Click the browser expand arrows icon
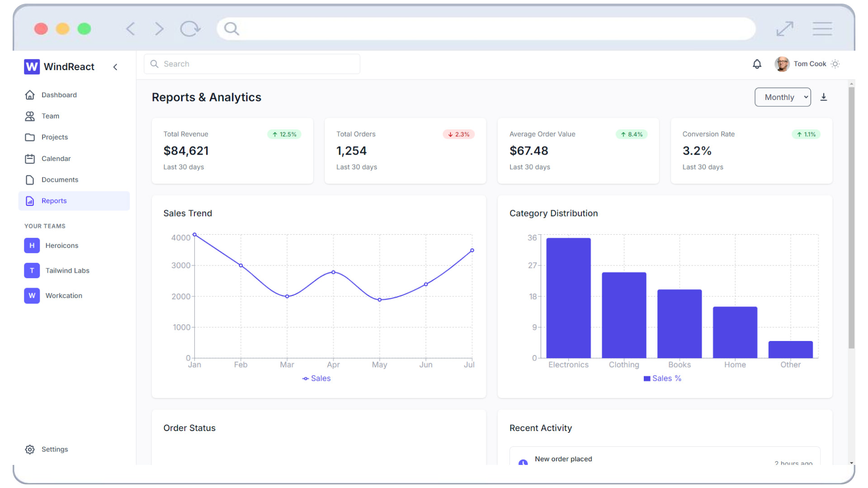This screenshot has height=488, width=868. point(785,29)
